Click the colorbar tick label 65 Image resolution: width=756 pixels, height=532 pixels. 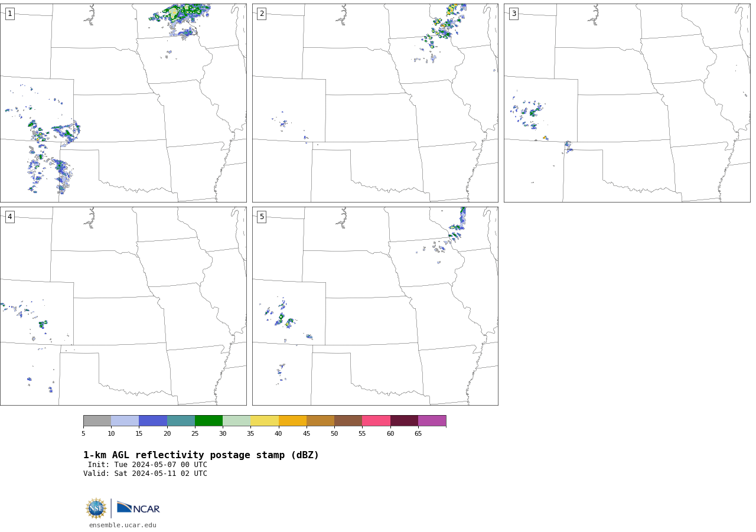pyautogui.click(x=418, y=433)
